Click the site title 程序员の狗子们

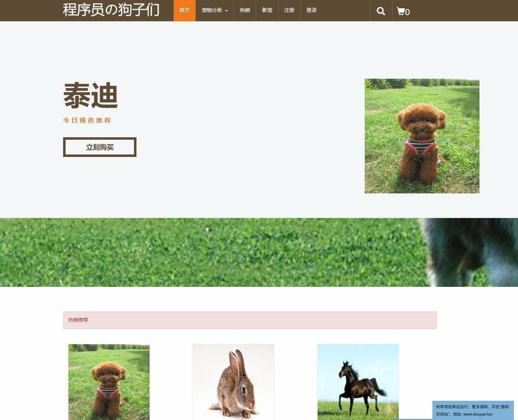tap(111, 9)
